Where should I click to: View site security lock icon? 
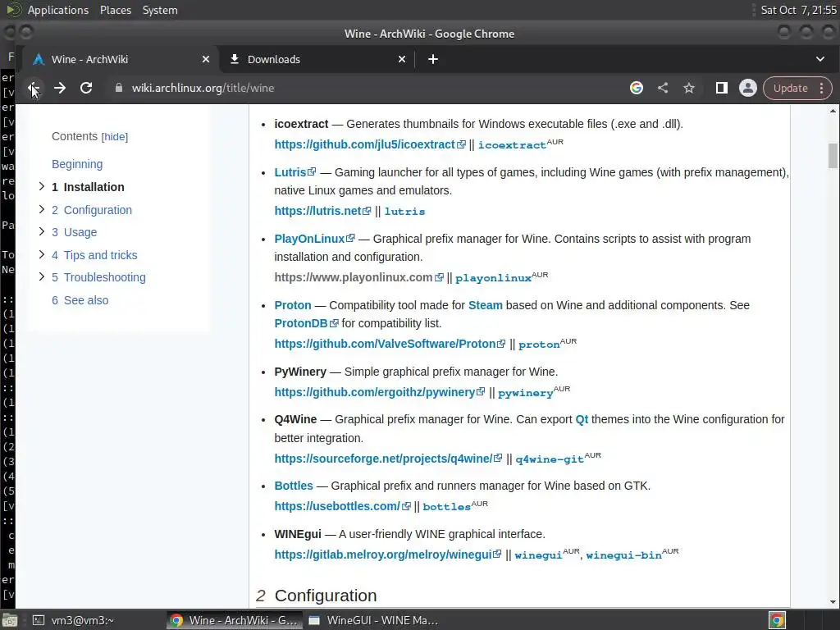point(119,89)
